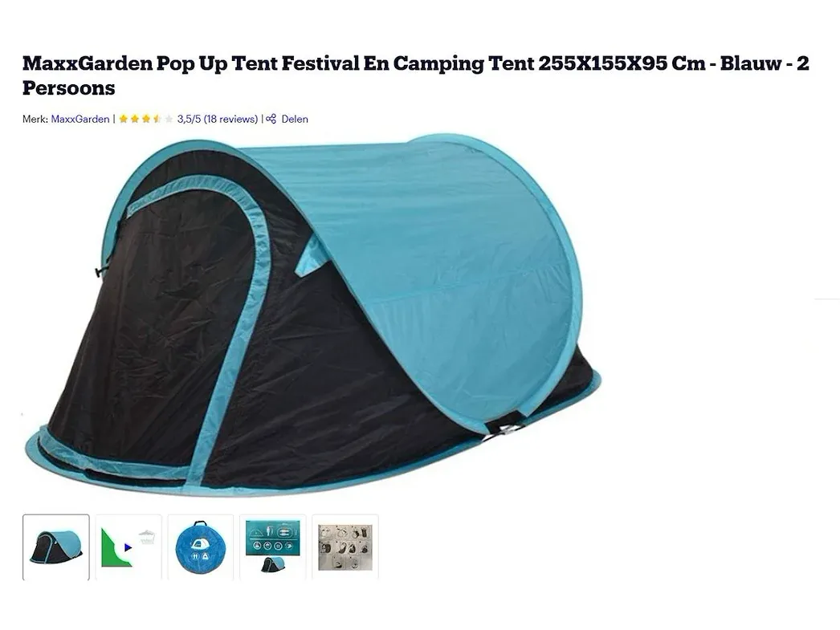Select the teal specifications infographic thumbnail

(273, 547)
